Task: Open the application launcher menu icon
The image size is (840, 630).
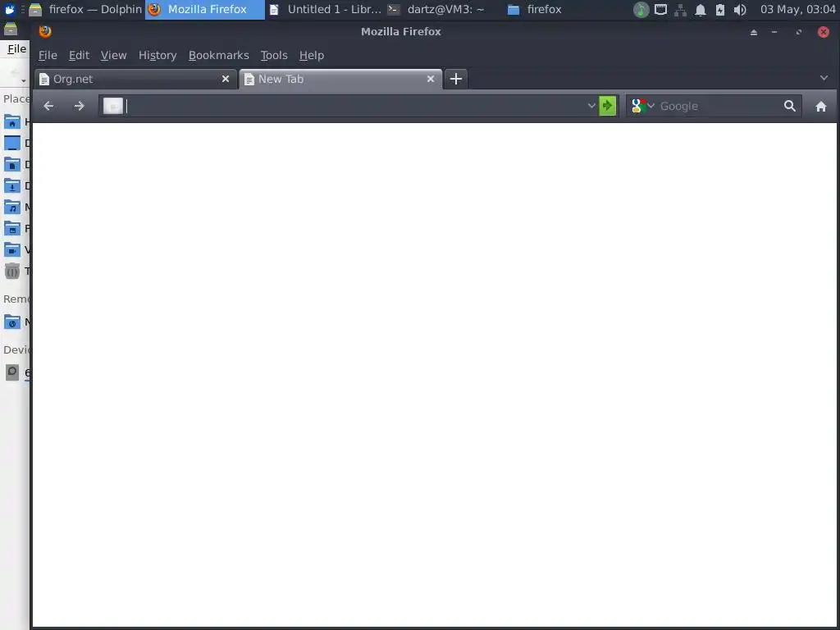Action: pyautogui.click(x=10, y=10)
